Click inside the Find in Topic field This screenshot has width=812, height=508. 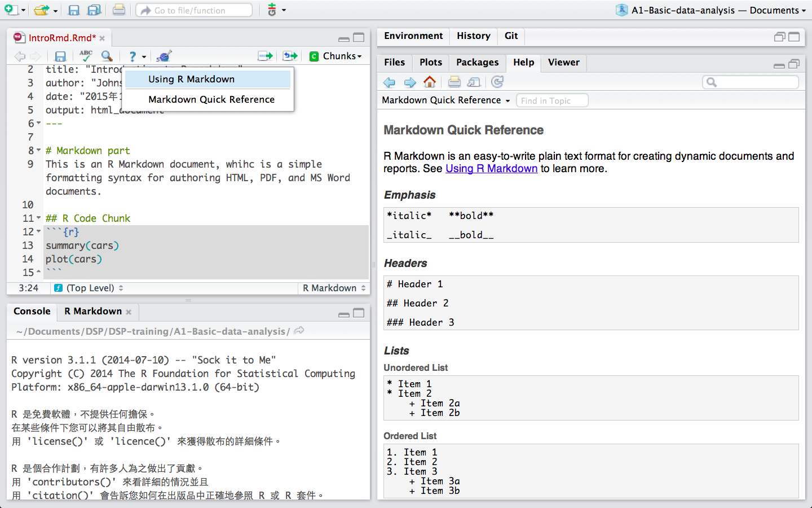552,100
